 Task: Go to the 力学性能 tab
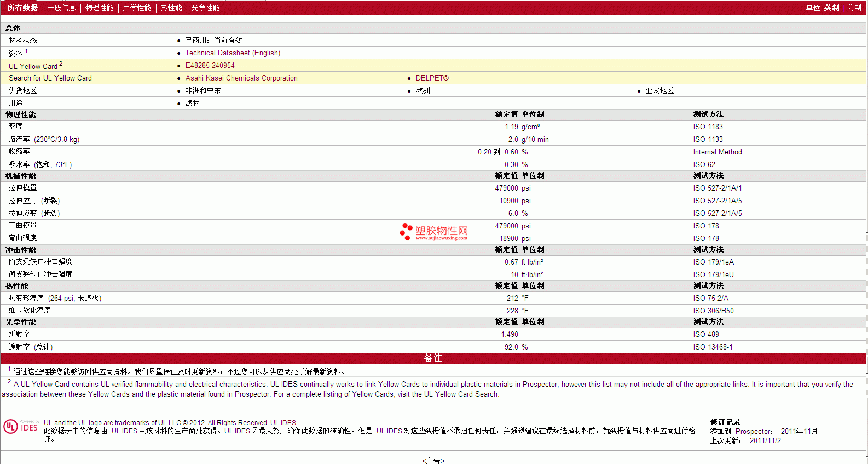coord(137,8)
